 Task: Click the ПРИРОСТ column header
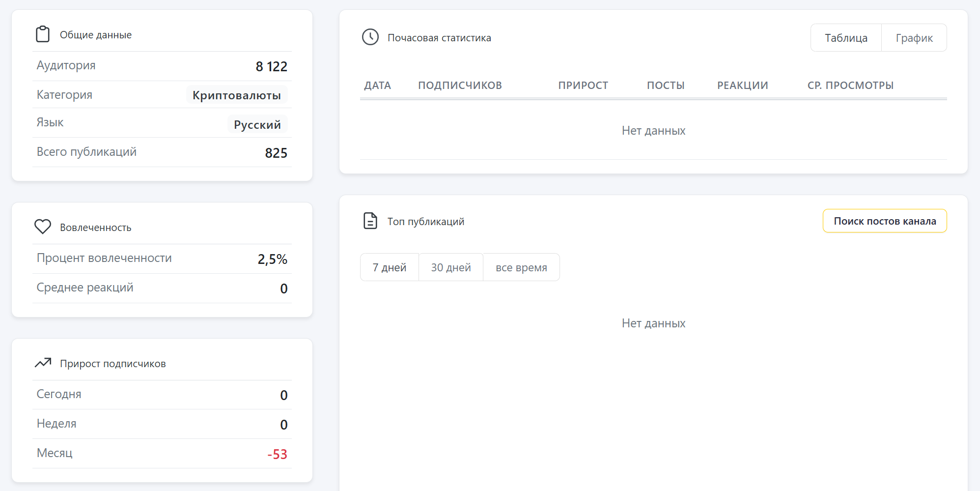tap(583, 86)
